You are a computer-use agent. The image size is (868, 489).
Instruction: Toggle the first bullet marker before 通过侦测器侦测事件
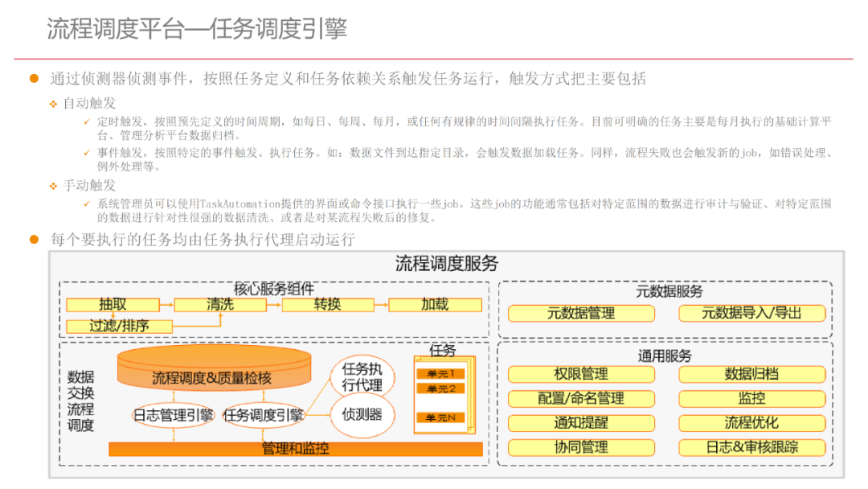tap(32, 79)
